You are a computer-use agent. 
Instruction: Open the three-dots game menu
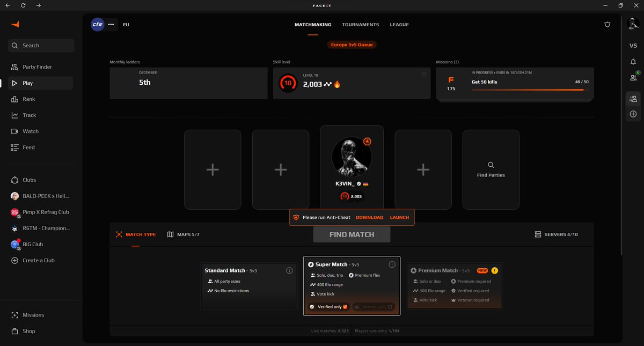111,24
